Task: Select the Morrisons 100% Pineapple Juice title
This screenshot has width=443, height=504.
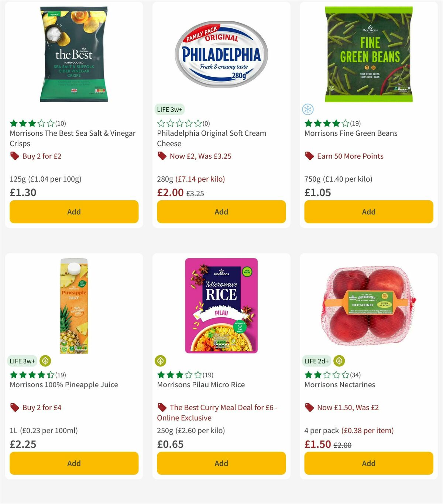Action: tap(63, 384)
